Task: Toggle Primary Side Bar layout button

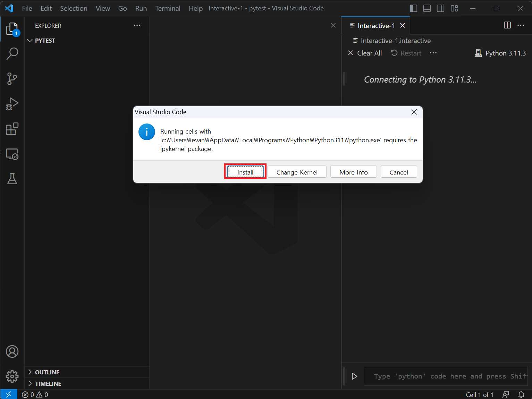Action: click(413, 8)
